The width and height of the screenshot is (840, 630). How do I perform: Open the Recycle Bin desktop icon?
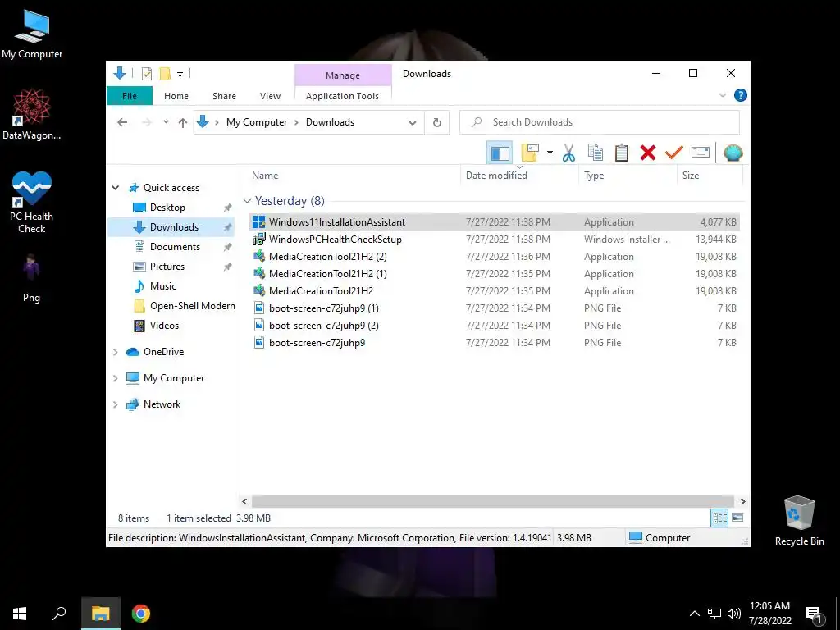799,521
